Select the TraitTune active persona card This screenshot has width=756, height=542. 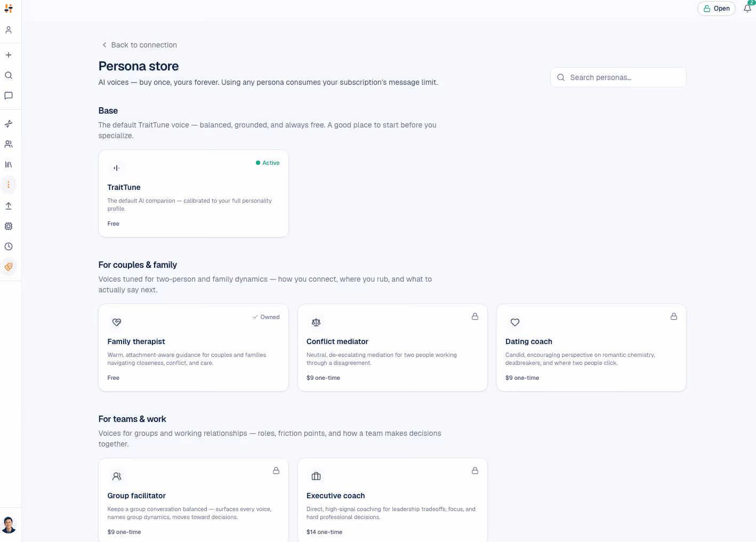[194, 194]
